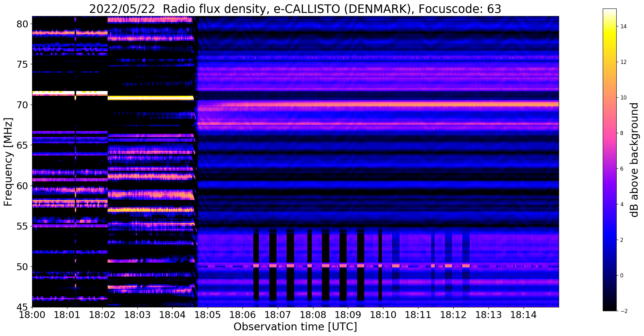Screen dimensions: 644x336
Task: Click the 70 frequency tick label
Action: pyautogui.click(x=23, y=105)
